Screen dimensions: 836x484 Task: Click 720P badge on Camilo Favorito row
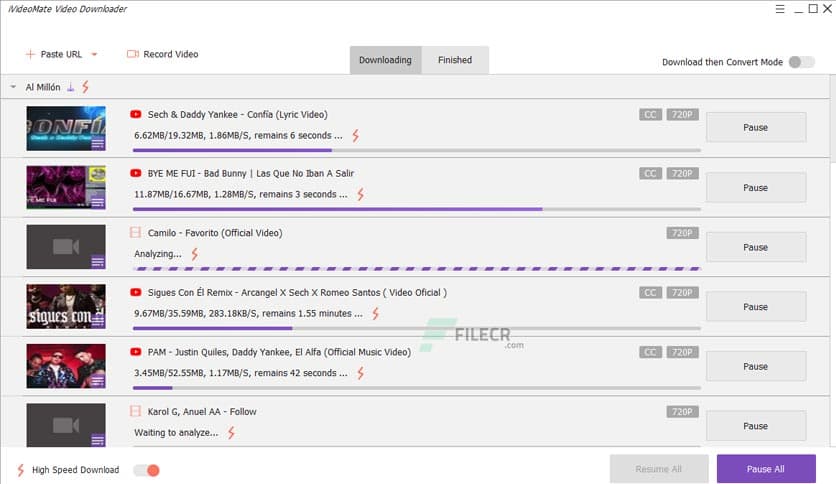point(682,233)
